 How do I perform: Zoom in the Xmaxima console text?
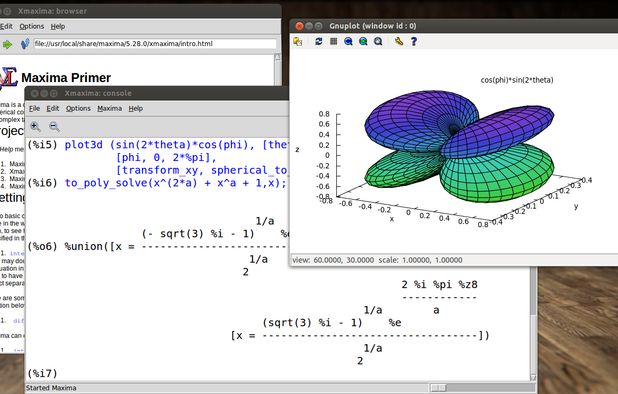click(x=35, y=126)
